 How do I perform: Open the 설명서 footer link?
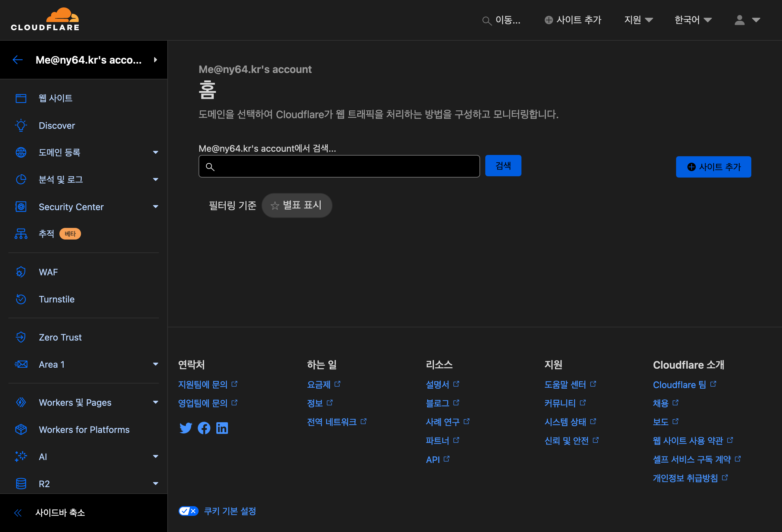pos(442,384)
